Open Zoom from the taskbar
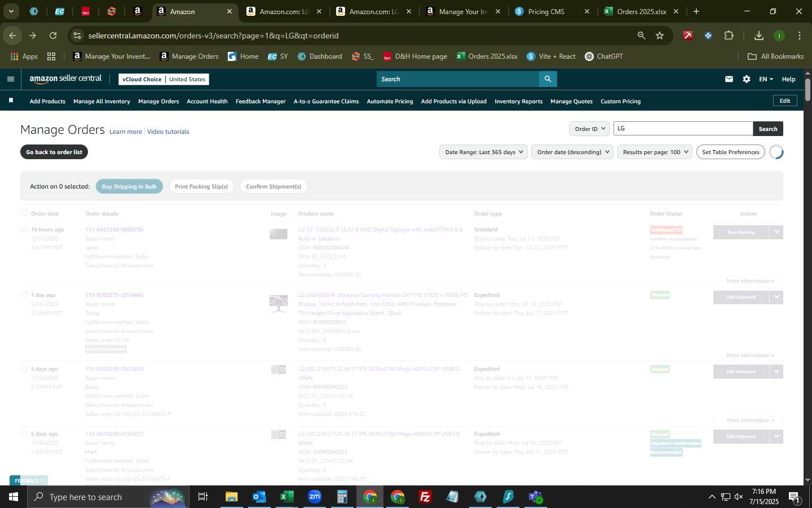 [315, 497]
